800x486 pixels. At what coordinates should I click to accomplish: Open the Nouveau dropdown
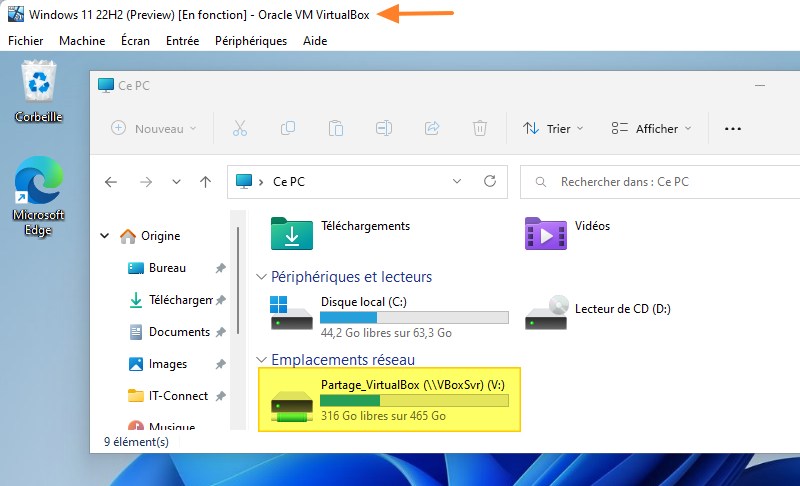pyautogui.click(x=154, y=129)
